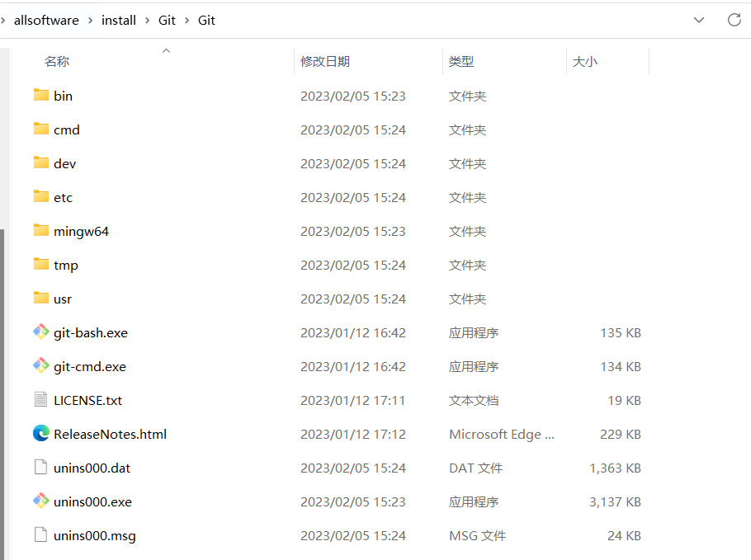The image size is (751, 560).
Task: Select the ReleaseNotes.html file name
Action: click(110, 435)
